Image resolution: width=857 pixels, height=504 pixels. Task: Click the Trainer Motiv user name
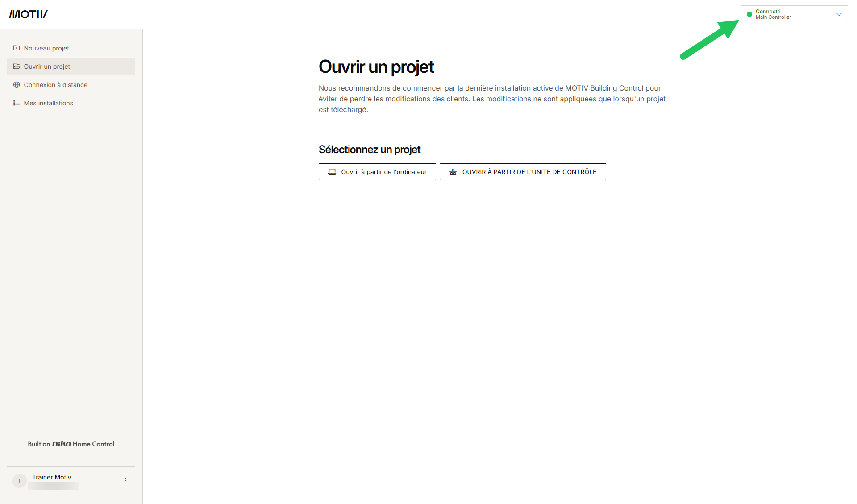51,477
